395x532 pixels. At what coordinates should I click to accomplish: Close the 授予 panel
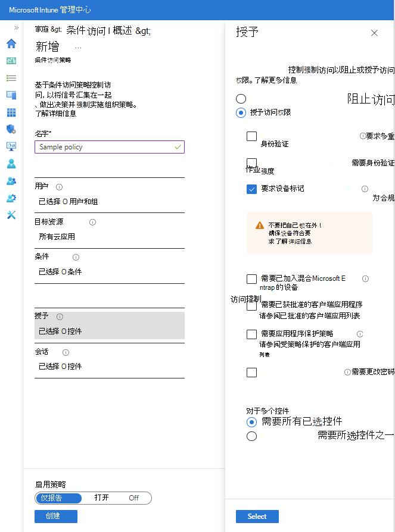[x=374, y=33]
